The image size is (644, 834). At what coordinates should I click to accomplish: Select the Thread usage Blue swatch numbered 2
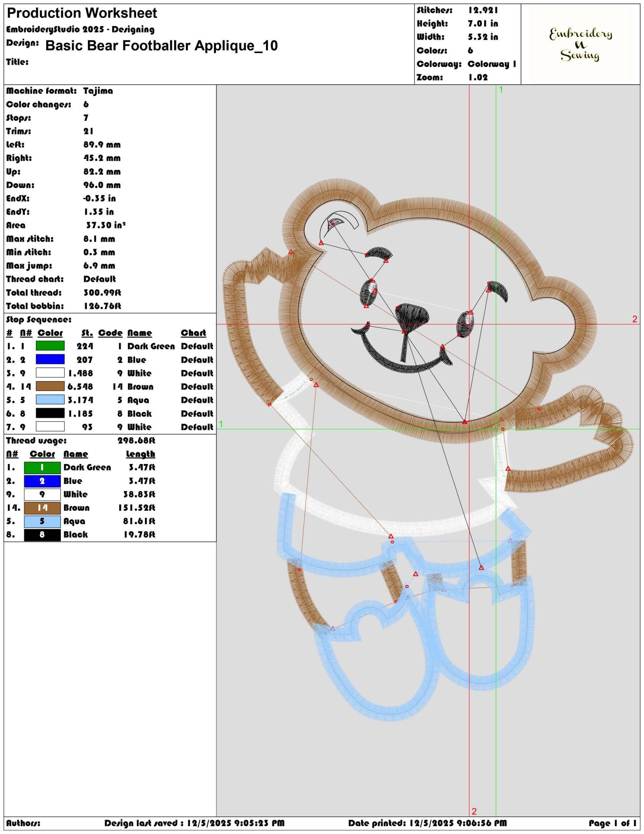(42, 481)
